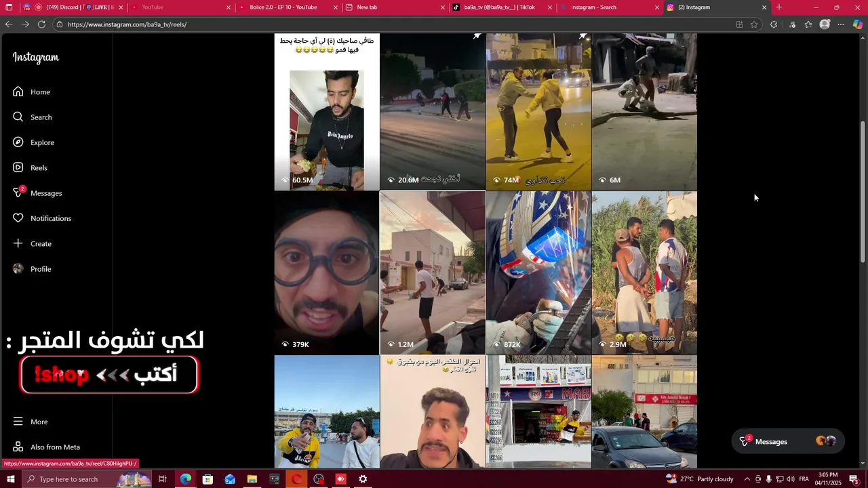This screenshot has width=868, height=488.
Task: Open the 27°C Partly cloudy weather widget
Action: [x=699, y=479]
